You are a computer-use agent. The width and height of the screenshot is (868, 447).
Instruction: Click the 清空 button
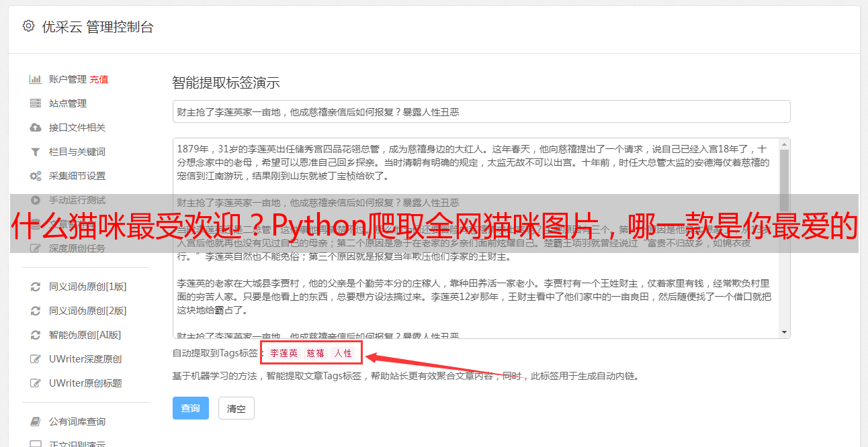click(x=236, y=408)
